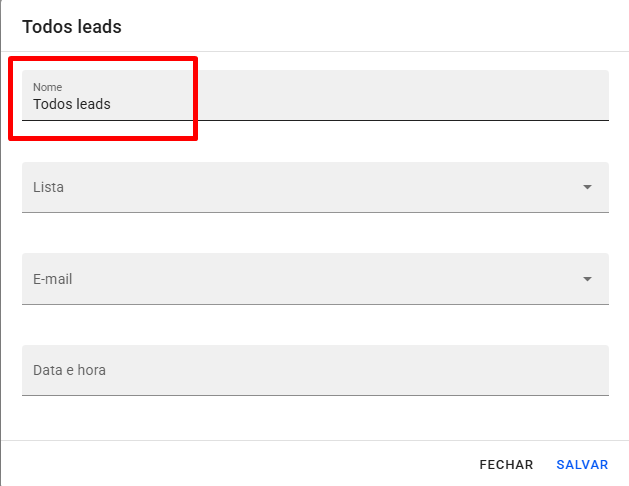The height and width of the screenshot is (486, 629).
Task: Click the "Lista" placeholder text
Action: [x=49, y=187]
